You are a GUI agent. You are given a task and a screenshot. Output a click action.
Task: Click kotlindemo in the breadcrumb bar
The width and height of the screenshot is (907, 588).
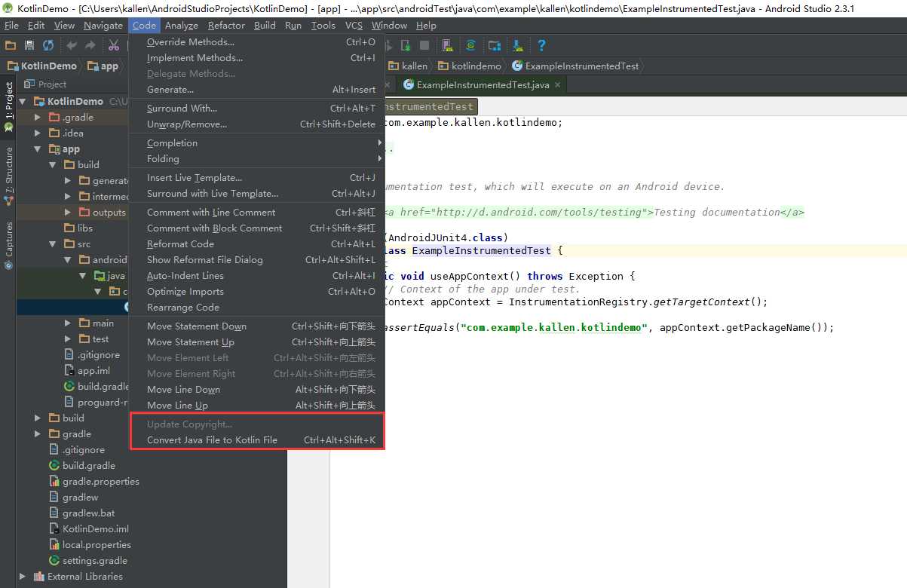point(476,66)
